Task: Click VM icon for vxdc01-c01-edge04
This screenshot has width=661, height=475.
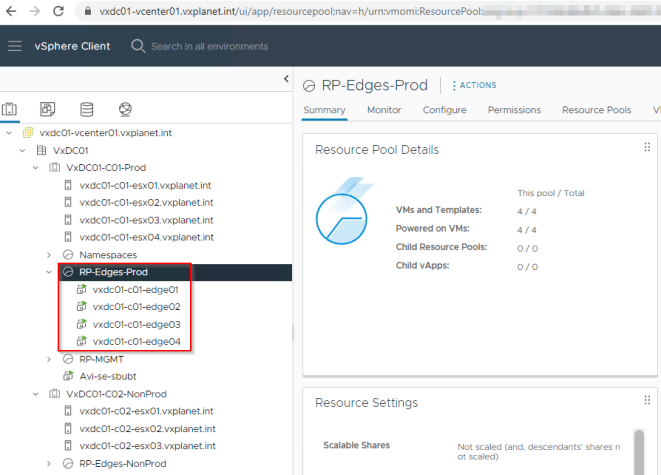Action: 81,341
